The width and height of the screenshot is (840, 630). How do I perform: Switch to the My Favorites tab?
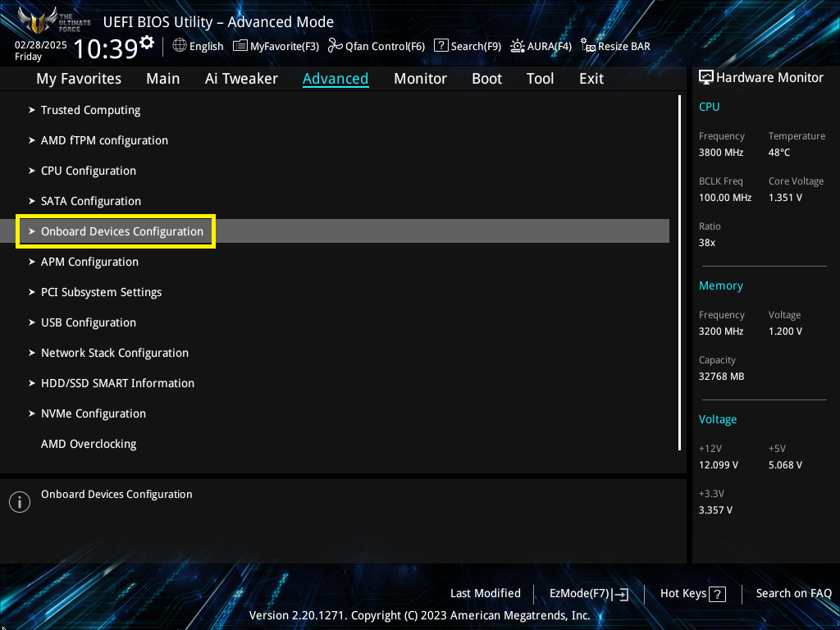click(x=79, y=79)
